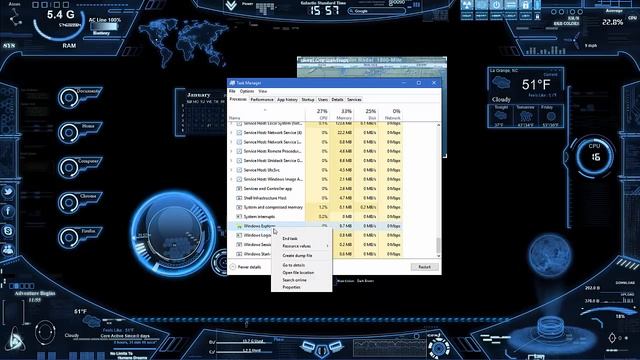The height and width of the screenshot is (360, 640).
Task: Expand Service Host: Windows Image Acquisition row
Action: click(231, 179)
